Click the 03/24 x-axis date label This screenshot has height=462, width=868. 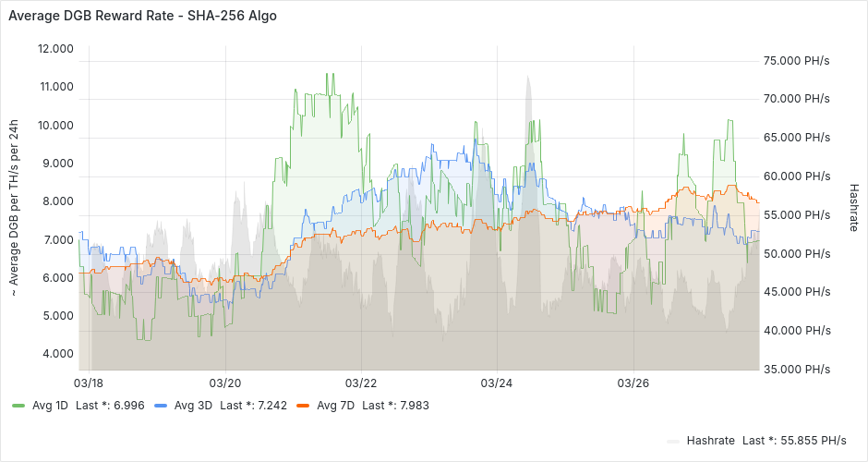pyautogui.click(x=497, y=383)
